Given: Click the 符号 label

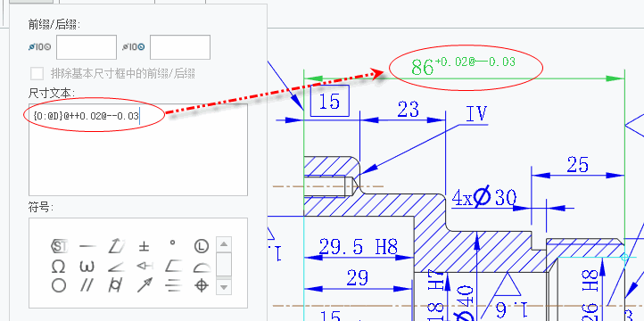Looking at the screenshot, I should (40, 207).
